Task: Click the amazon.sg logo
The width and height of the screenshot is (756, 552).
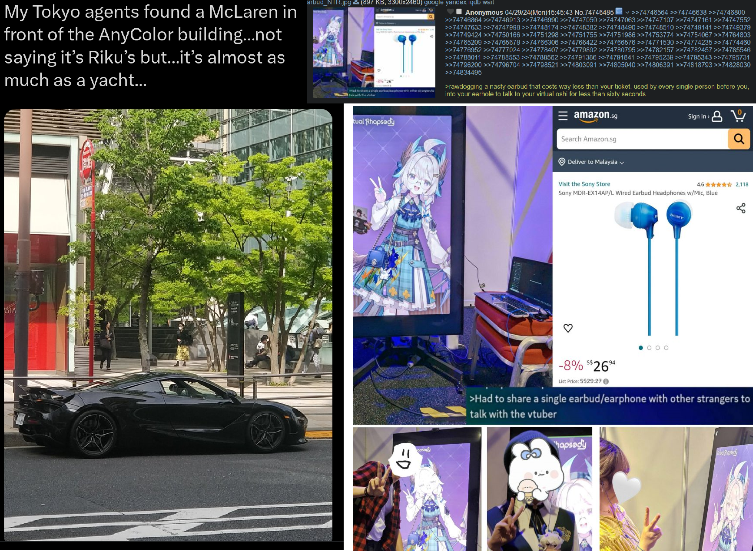Action: (x=595, y=116)
